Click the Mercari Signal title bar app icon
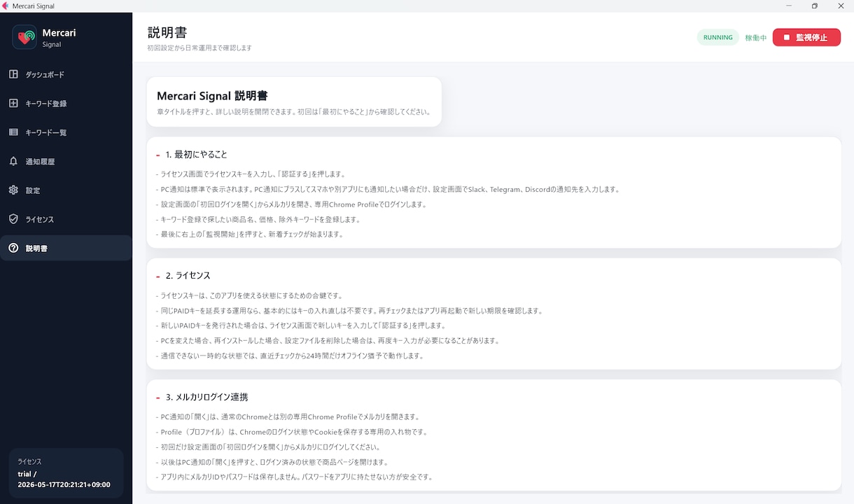 pos(6,6)
